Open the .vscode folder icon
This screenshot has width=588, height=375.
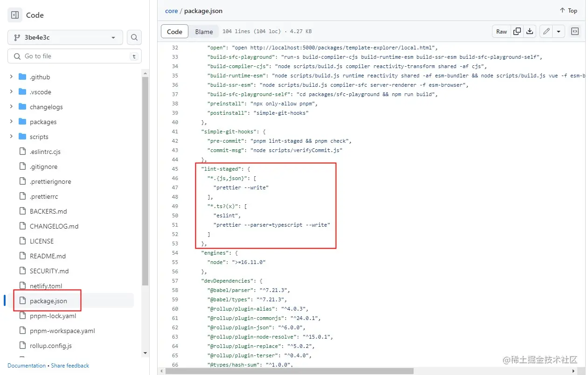coord(22,92)
